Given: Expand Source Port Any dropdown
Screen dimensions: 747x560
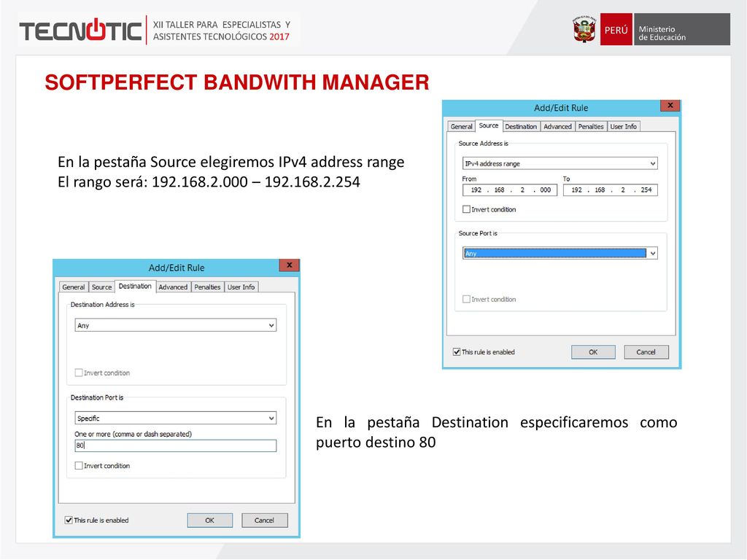Looking at the screenshot, I should pos(653,253).
